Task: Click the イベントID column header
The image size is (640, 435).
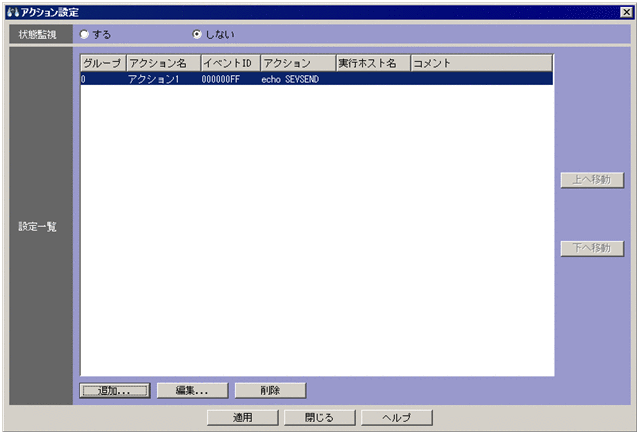Action: point(231,63)
